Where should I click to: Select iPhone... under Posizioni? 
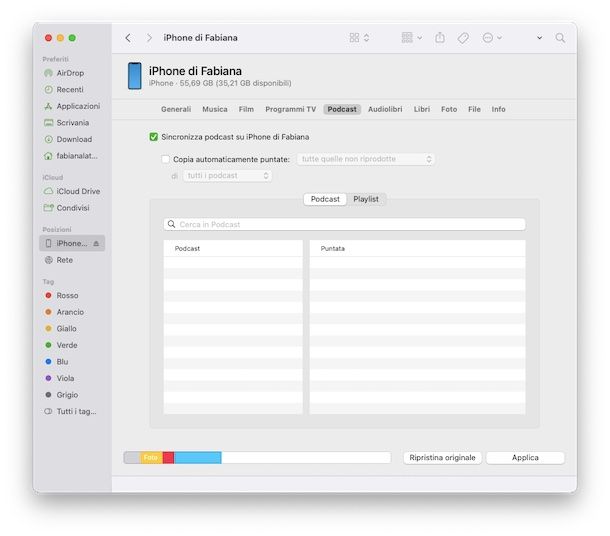coord(72,243)
